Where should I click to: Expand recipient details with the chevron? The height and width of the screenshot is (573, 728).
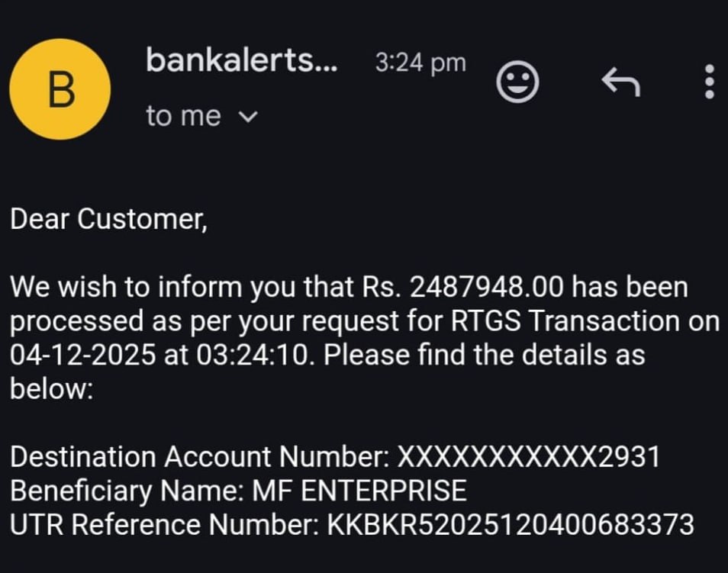pyautogui.click(x=249, y=117)
